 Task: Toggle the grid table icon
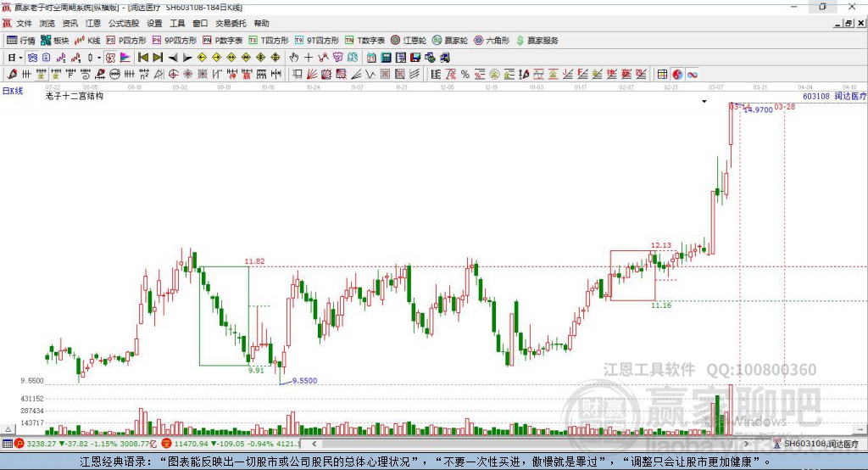[x=662, y=75]
